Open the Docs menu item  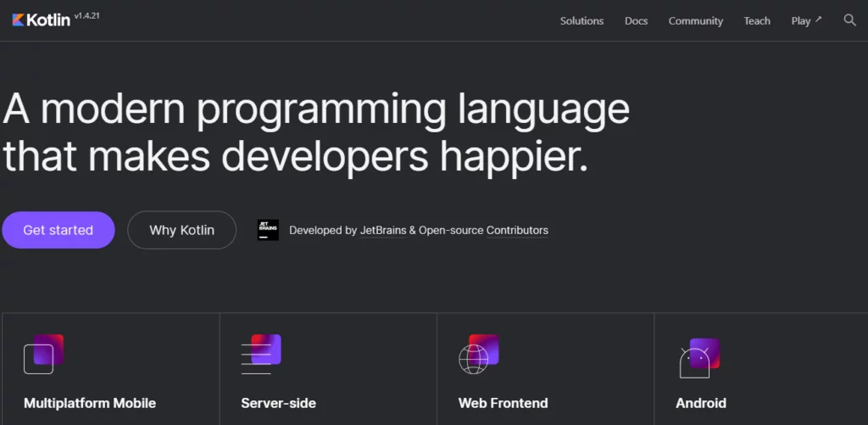tap(636, 21)
